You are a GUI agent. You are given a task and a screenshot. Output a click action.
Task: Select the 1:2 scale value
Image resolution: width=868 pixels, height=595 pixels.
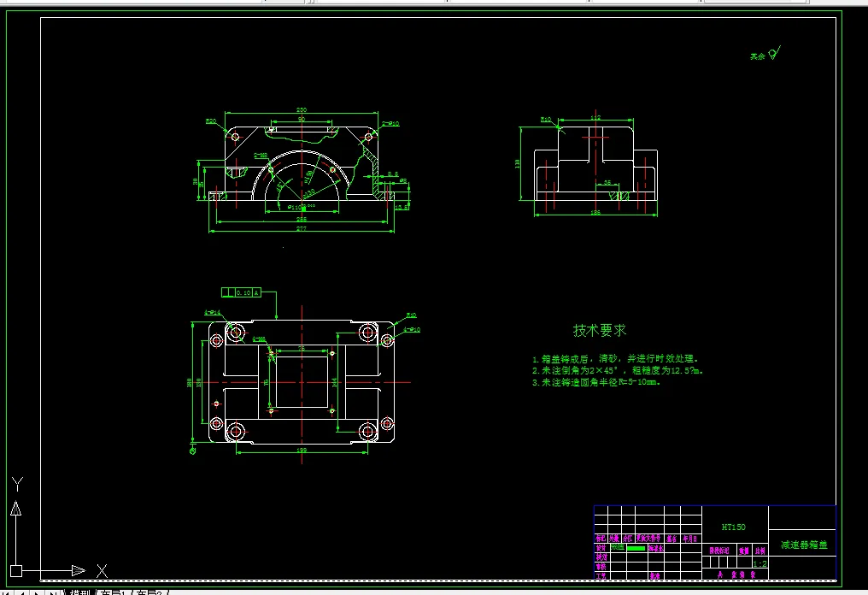pyautogui.click(x=760, y=563)
